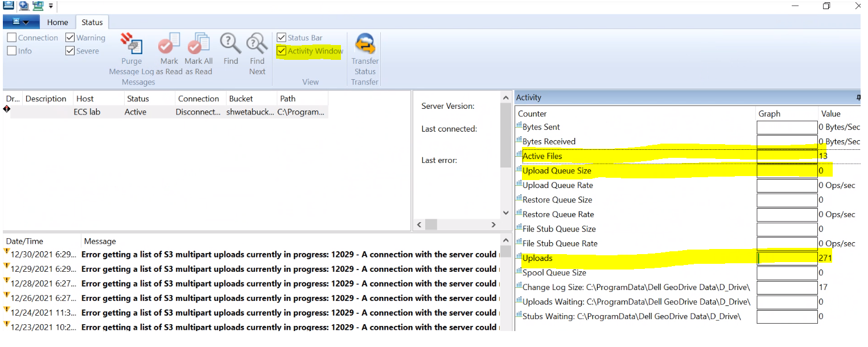Screen dimensions: 868x347
Task: Click the Mark as Read icon
Action: coord(169,43)
